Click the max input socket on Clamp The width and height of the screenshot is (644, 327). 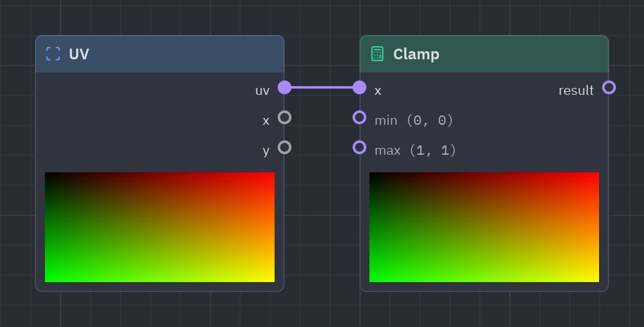[x=359, y=147]
